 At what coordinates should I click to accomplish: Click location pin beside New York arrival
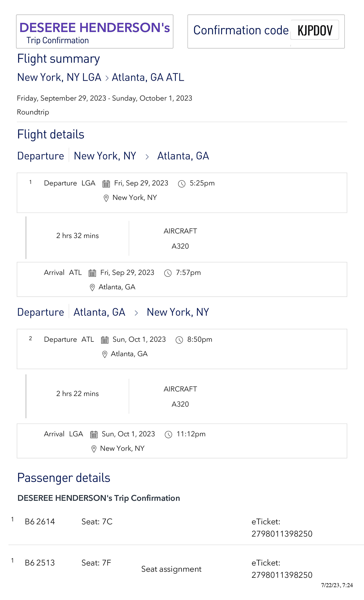pos(94,449)
